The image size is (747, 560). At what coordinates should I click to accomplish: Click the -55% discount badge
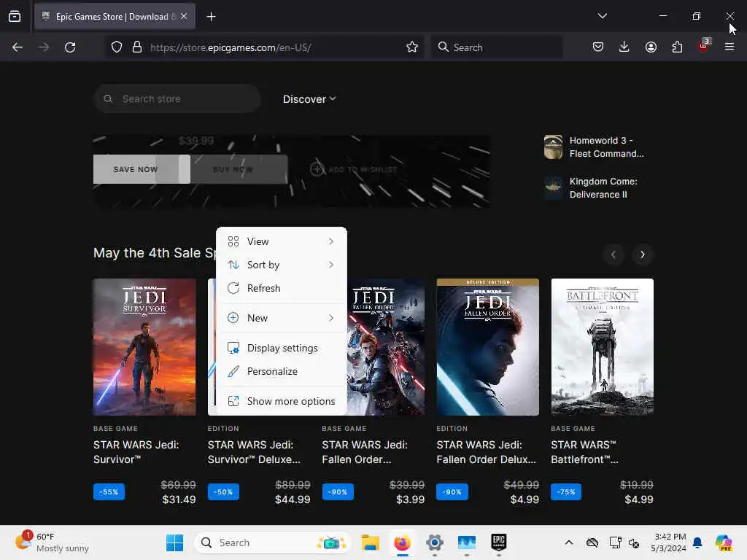tap(109, 492)
